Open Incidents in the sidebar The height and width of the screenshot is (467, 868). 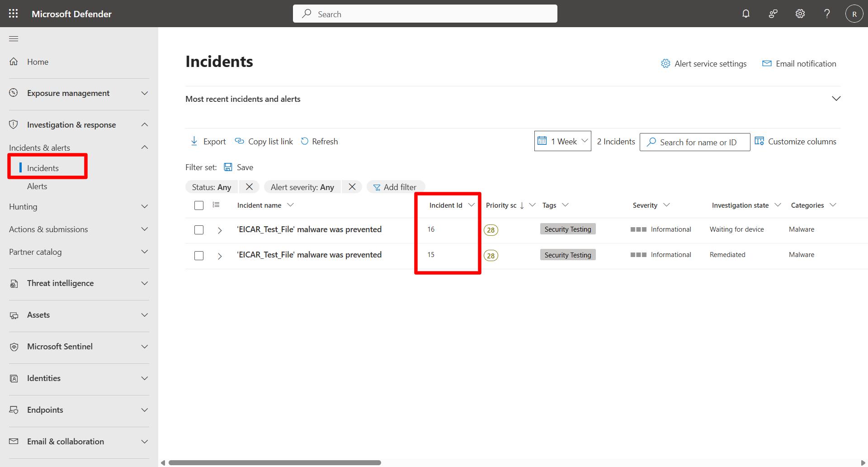tap(43, 168)
